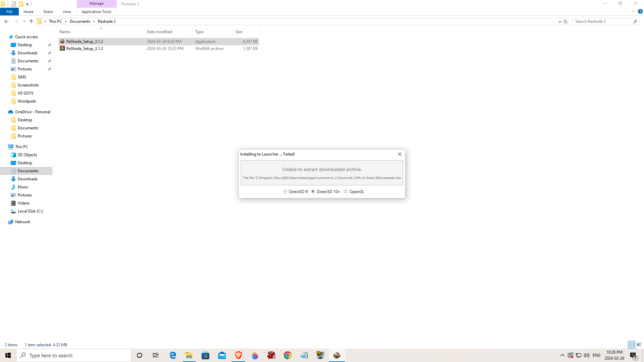The width and height of the screenshot is (644, 362).
Task: Open Videos folder in sidebar
Action: 23,203
